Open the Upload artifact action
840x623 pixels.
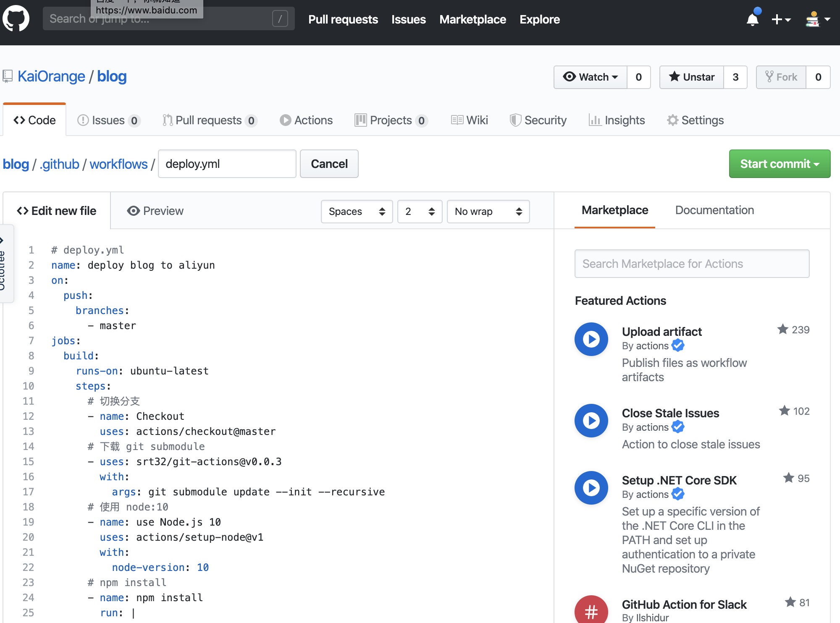tap(662, 332)
